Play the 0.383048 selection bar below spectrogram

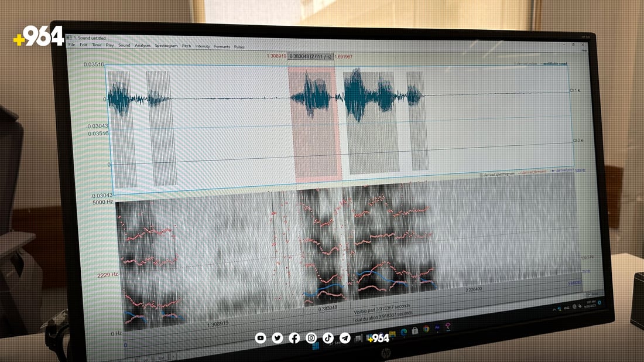tap(327, 308)
